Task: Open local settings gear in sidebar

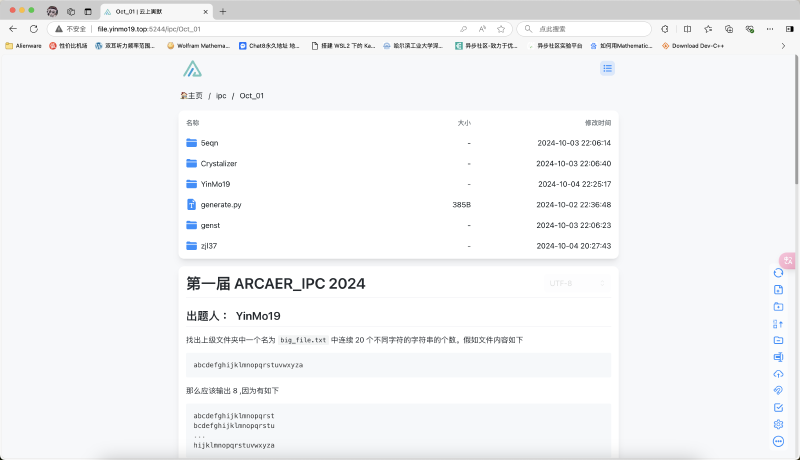Action: point(778,424)
